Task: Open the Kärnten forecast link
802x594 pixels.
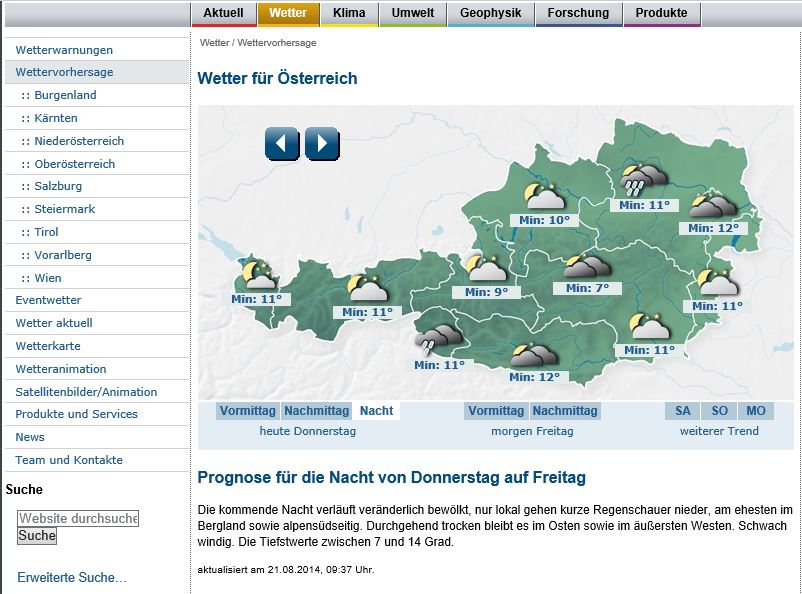Action: (56, 118)
